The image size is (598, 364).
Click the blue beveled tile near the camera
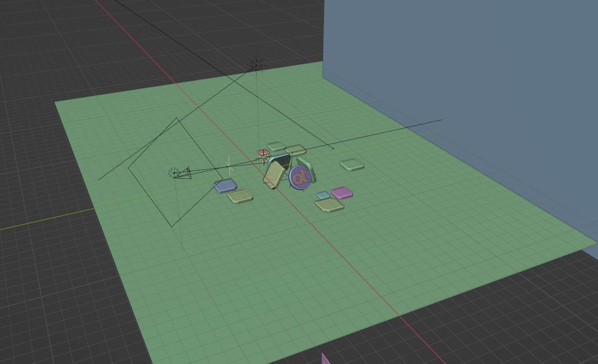coord(225,186)
